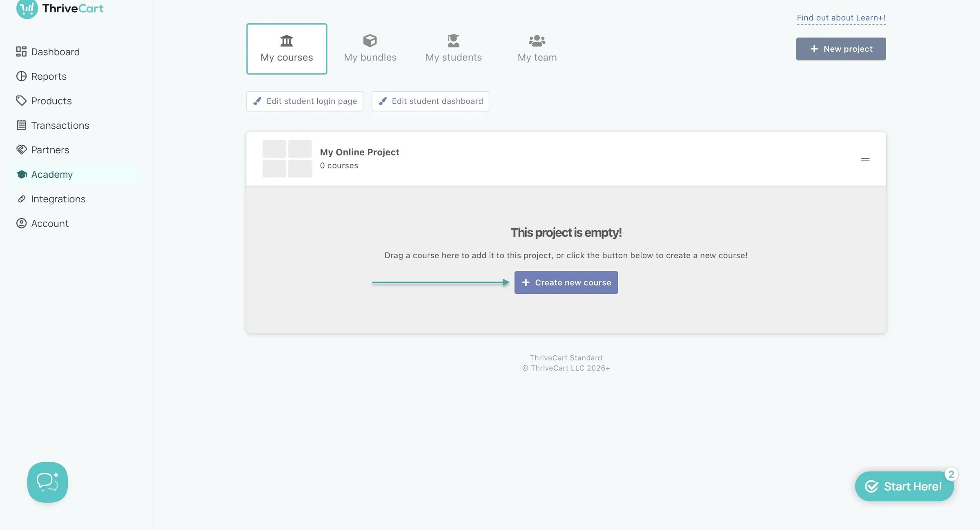Click the ThriveCart Standard footer text

tap(566, 358)
